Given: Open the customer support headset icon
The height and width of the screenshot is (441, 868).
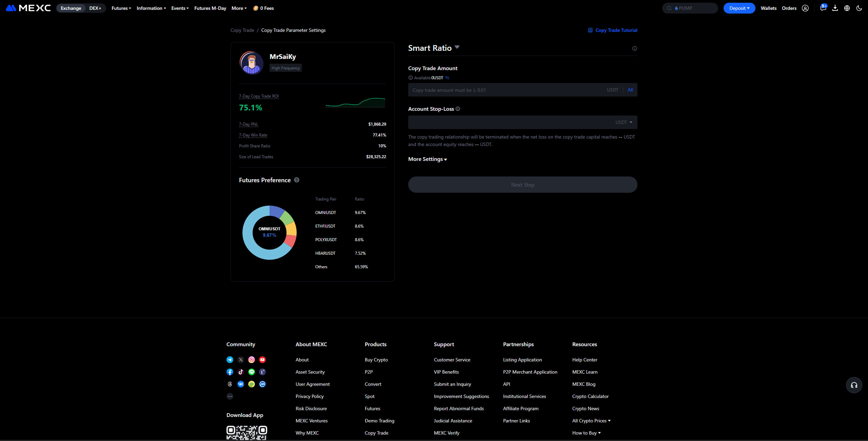Looking at the screenshot, I should point(854,385).
